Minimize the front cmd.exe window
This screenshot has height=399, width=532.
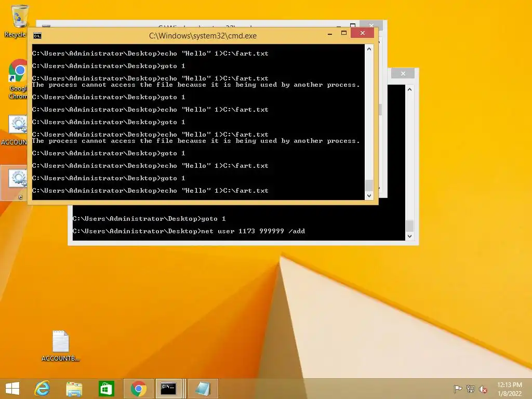[330, 33]
